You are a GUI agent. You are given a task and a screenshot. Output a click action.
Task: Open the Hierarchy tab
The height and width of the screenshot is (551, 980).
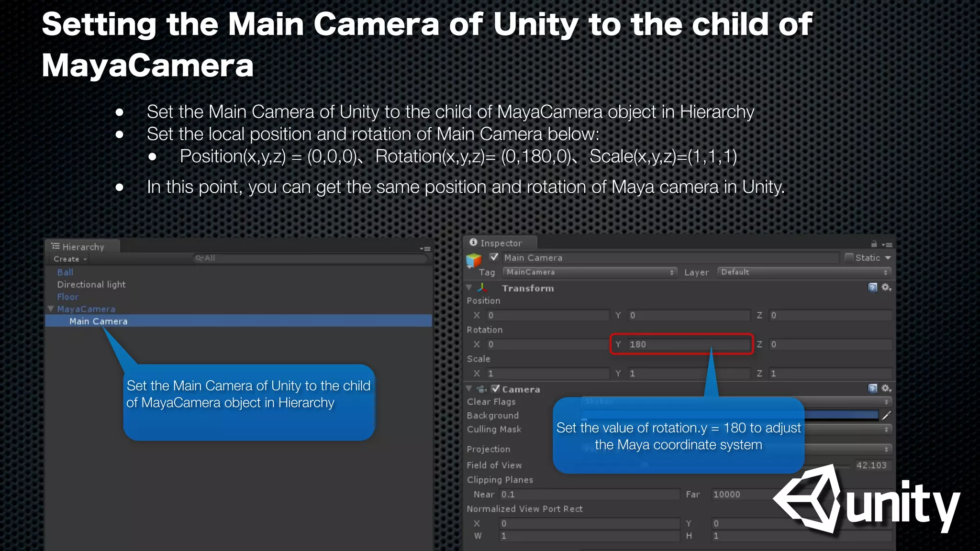tap(82, 247)
